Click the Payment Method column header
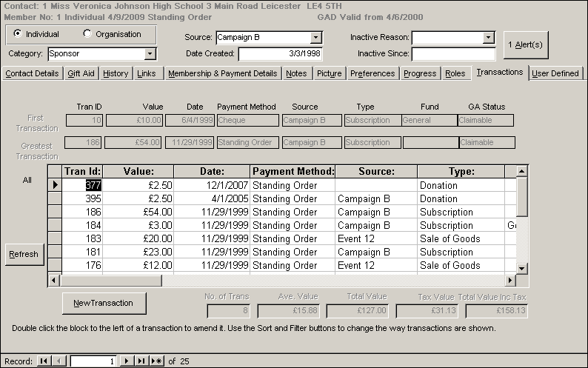This screenshot has height=368, width=588. (293, 172)
